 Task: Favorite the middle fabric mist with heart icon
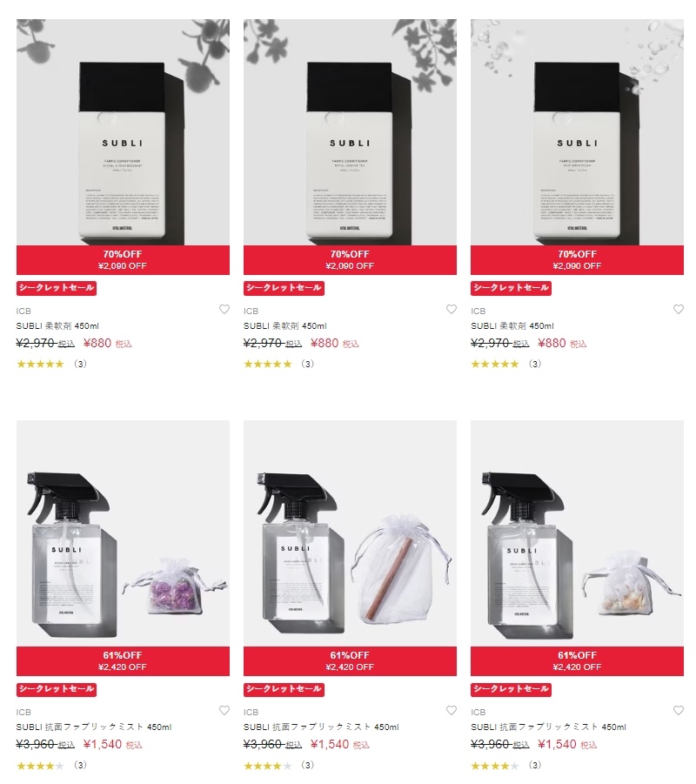pos(452,711)
